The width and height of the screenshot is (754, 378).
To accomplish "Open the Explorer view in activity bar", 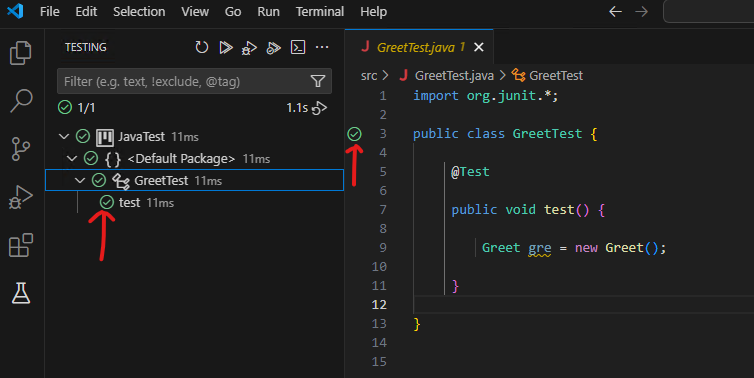I will 21,52.
